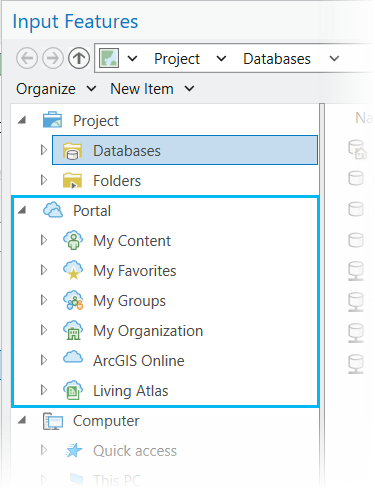
Task: Collapse the Portal tree node
Action: [x=22, y=210]
